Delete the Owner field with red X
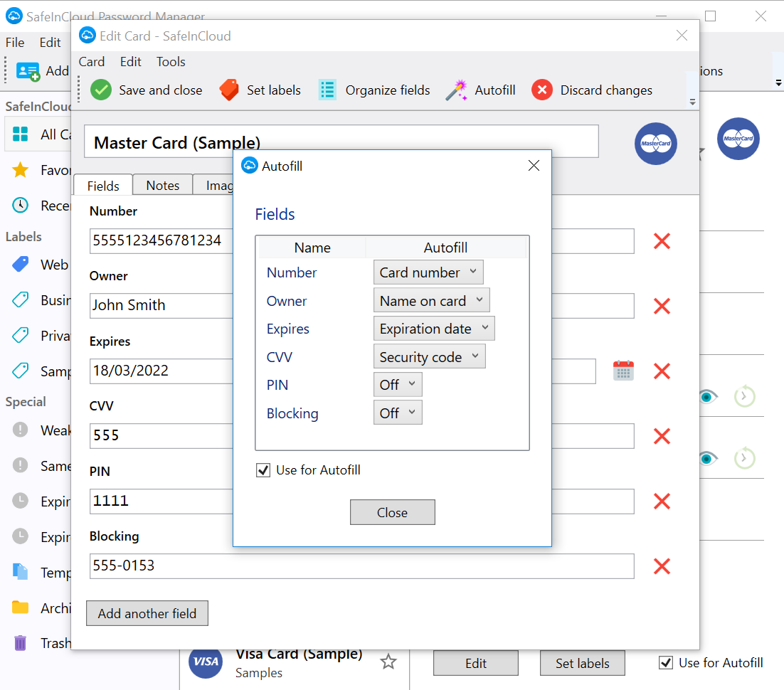 tap(662, 306)
